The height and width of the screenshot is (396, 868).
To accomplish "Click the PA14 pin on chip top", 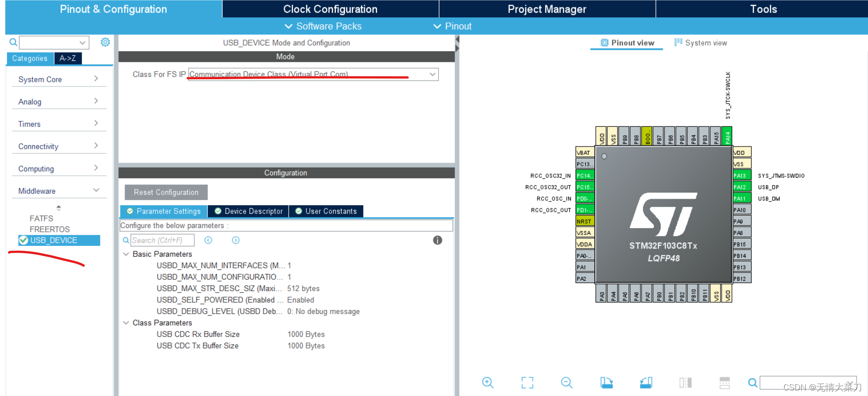I will coord(727,136).
